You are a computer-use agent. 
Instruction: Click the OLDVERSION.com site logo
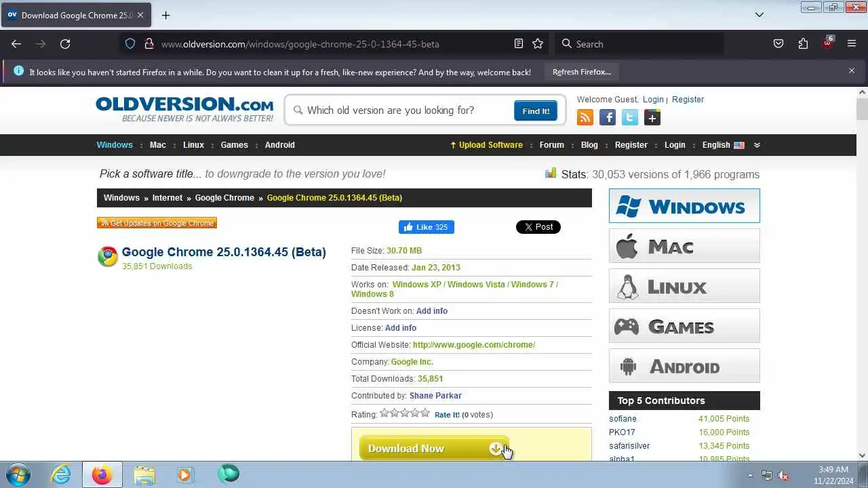point(184,109)
